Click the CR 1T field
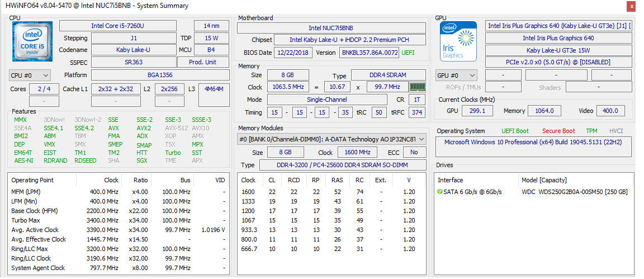The width and height of the screenshot is (644, 279). point(417,100)
